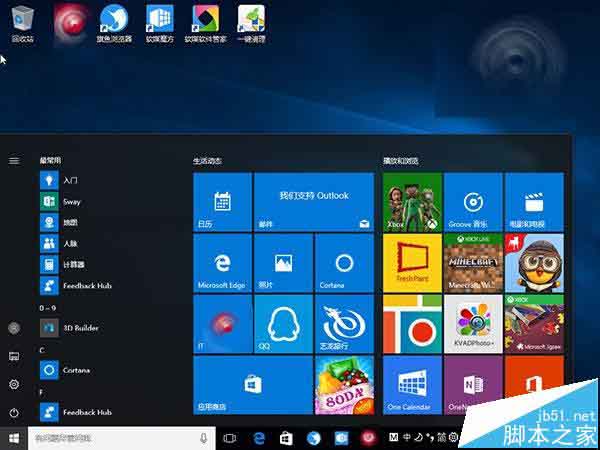Open the One Calendar tile
Viewport: 600px width, 450px height.
click(x=412, y=385)
